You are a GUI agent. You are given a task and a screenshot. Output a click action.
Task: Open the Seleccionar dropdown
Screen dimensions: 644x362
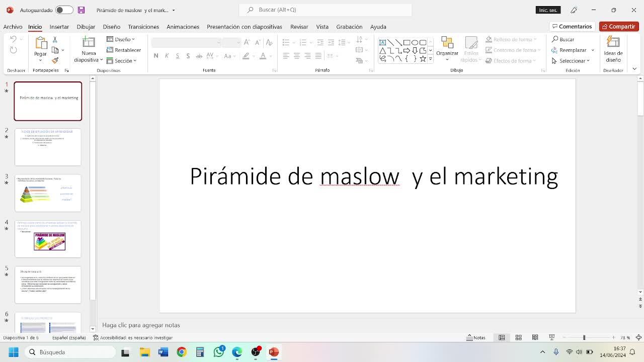point(571,61)
